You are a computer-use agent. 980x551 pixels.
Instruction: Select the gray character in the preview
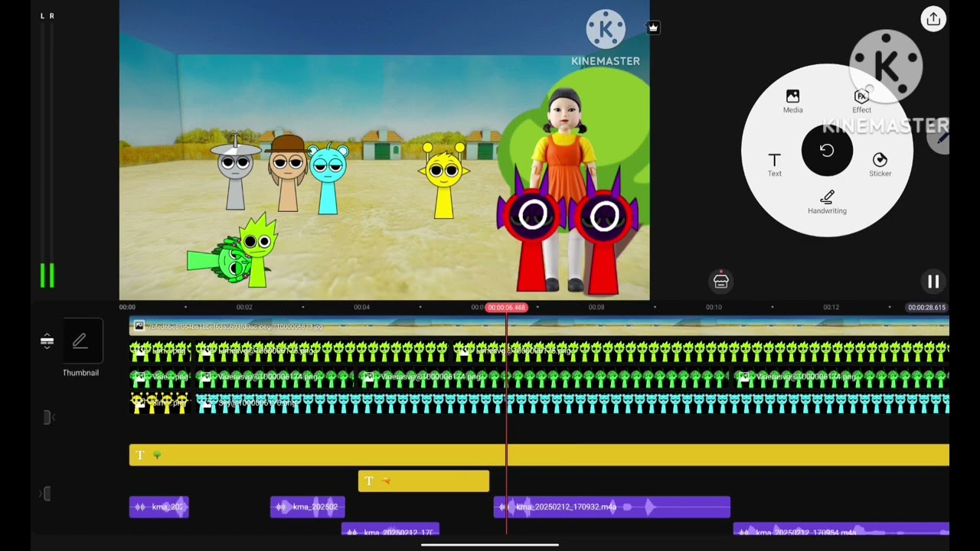pos(235,174)
